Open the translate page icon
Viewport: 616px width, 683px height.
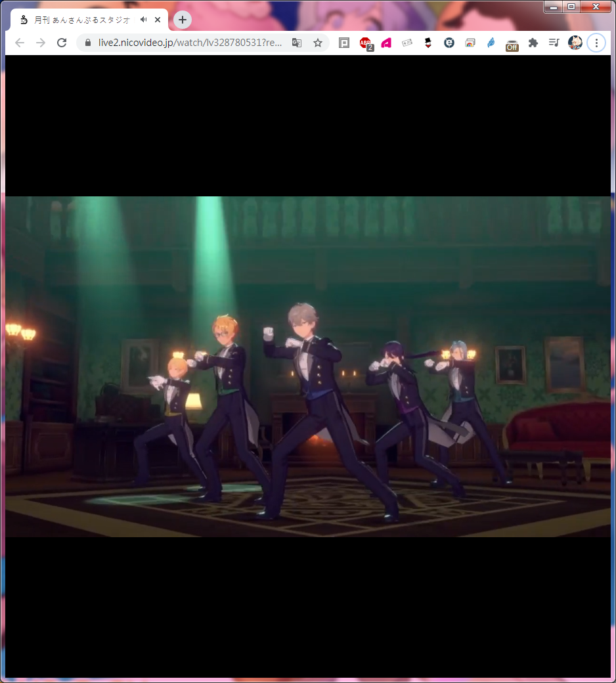(297, 43)
